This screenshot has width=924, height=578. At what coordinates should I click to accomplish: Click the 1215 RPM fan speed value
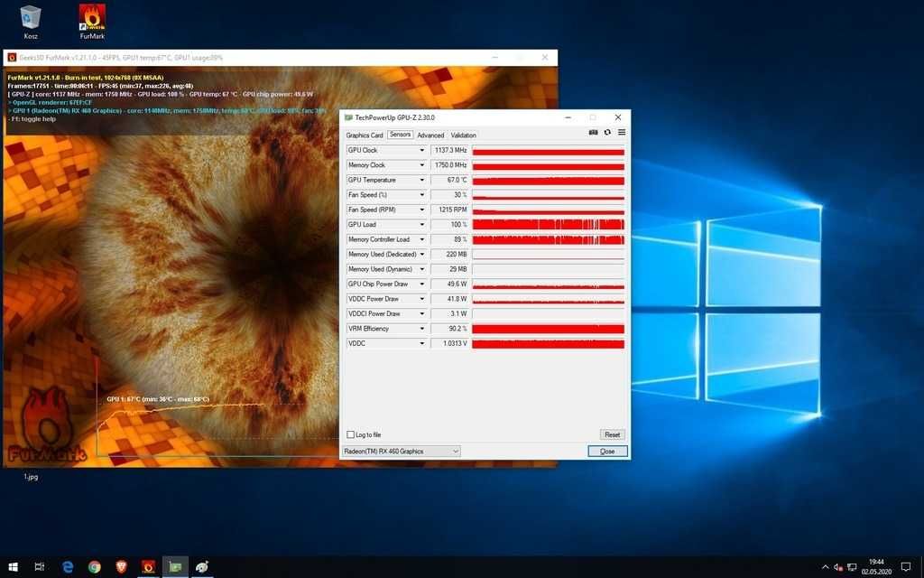click(x=449, y=210)
